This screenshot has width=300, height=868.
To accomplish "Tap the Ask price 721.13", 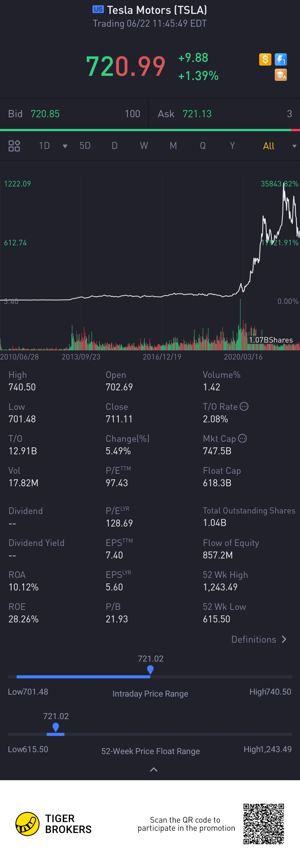I will point(197,114).
